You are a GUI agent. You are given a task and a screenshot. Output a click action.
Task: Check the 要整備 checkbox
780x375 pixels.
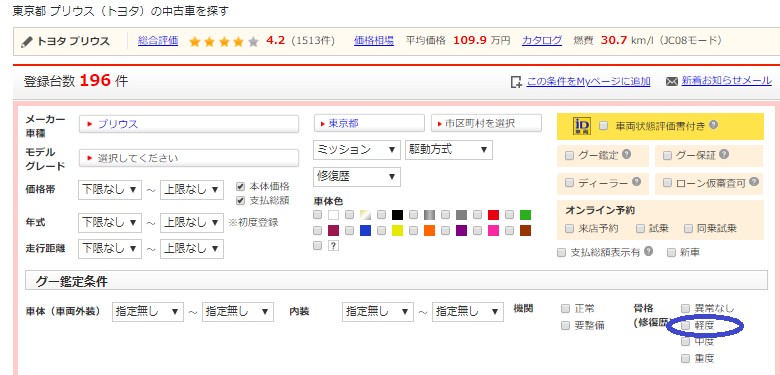click(565, 326)
